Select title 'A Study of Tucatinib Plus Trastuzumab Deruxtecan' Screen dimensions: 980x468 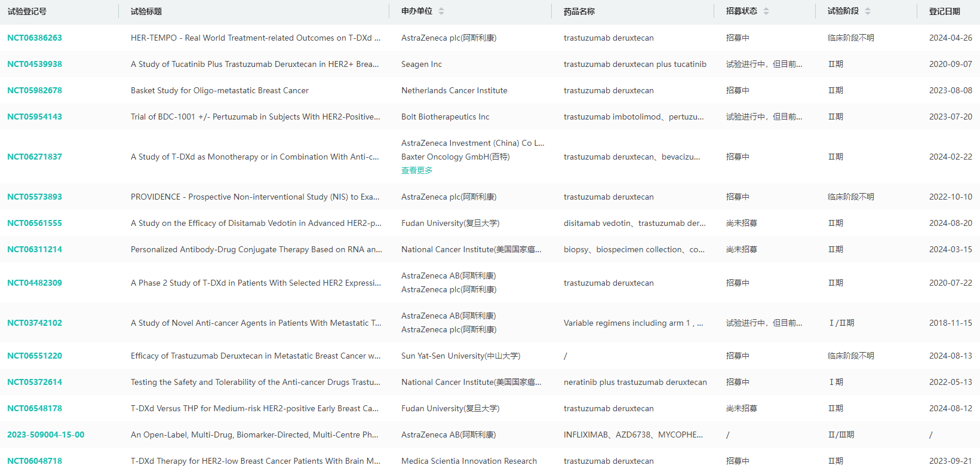[x=255, y=64]
